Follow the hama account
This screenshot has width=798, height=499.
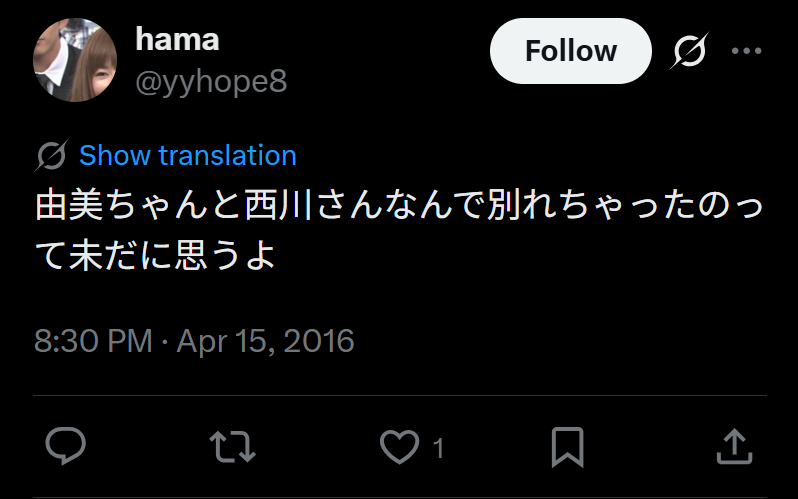tap(570, 51)
